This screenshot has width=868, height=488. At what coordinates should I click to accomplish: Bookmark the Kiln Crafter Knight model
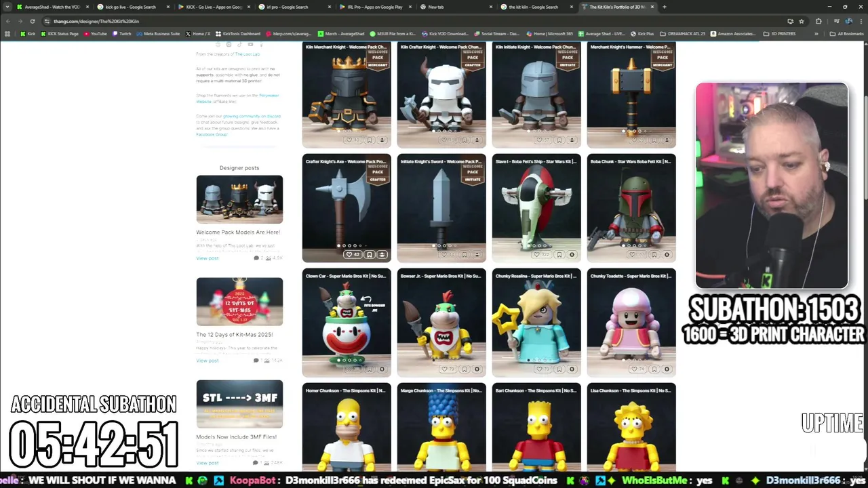pos(465,140)
